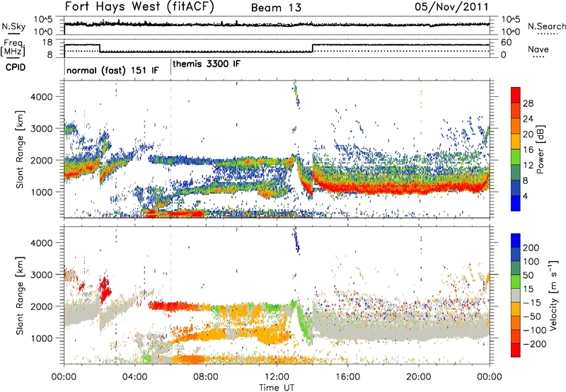Screen dimensions: 566x392
Task: Click the '4' label on the power colorbar
Action: (x=525, y=197)
